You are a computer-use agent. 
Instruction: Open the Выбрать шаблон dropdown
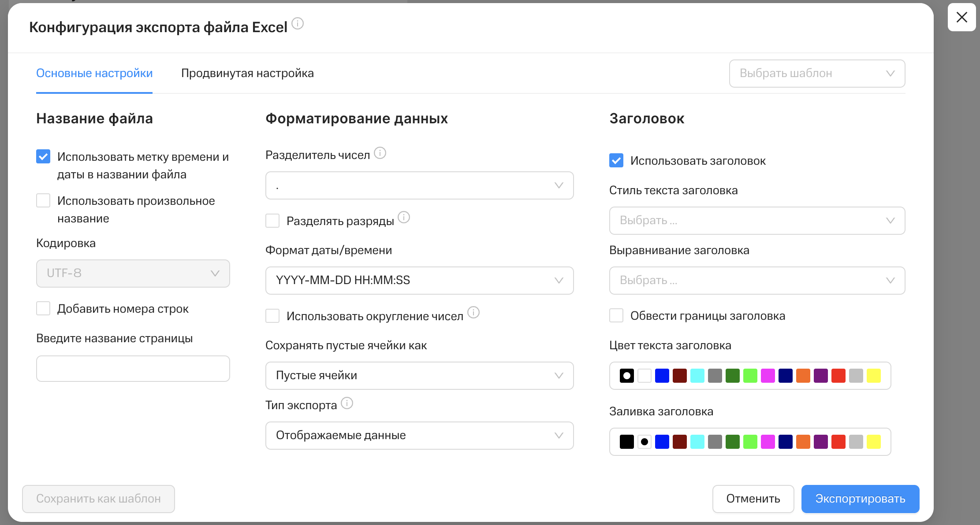pyautogui.click(x=817, y=74)
